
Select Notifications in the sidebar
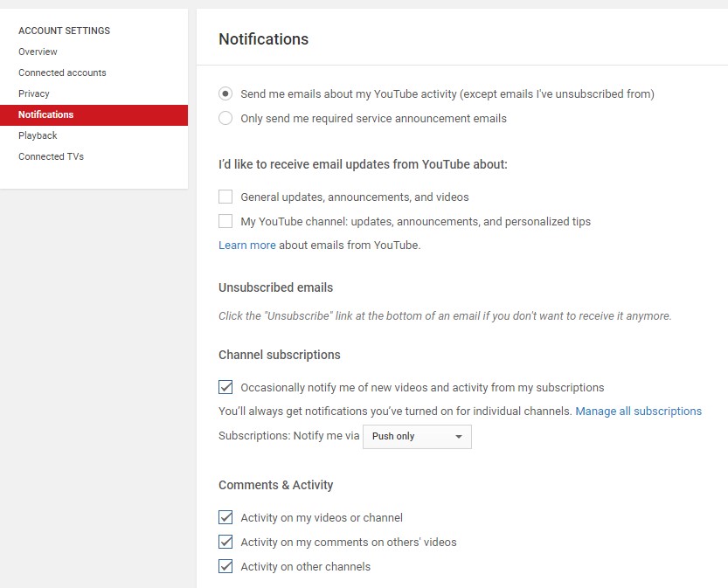click(x=94, y=114)
